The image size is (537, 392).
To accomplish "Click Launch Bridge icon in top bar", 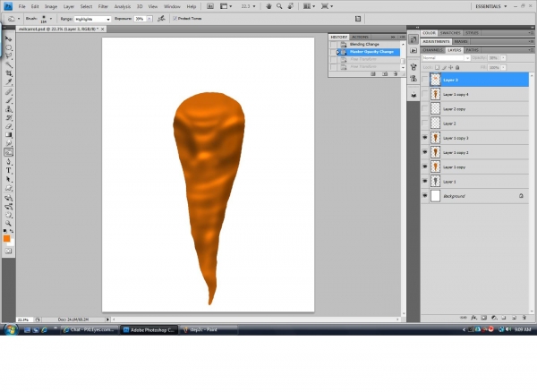I will point(210,6).
